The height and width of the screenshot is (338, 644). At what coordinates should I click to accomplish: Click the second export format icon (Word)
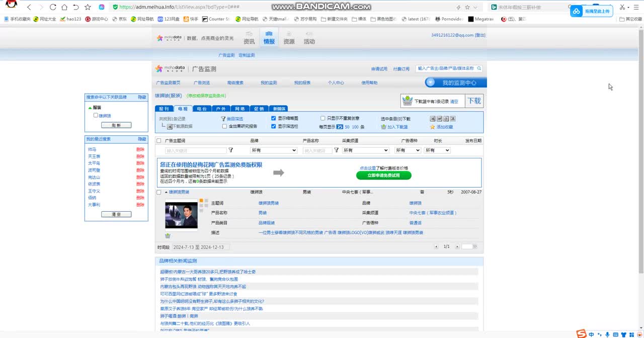439,119
